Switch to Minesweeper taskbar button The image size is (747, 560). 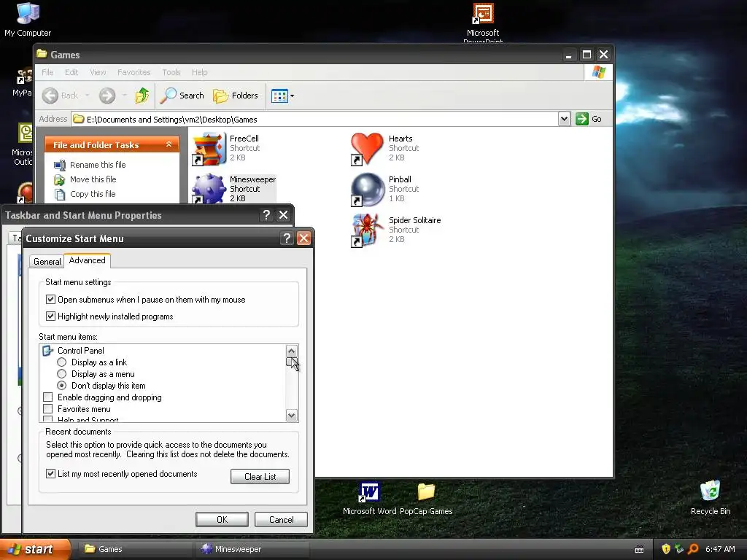pyautogui.click(x=252, y=549)
